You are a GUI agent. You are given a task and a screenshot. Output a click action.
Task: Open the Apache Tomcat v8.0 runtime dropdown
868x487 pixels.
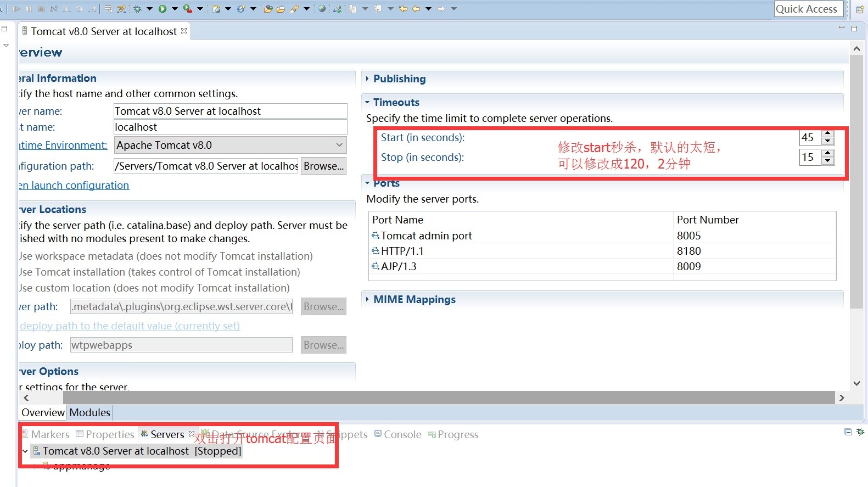339,145
